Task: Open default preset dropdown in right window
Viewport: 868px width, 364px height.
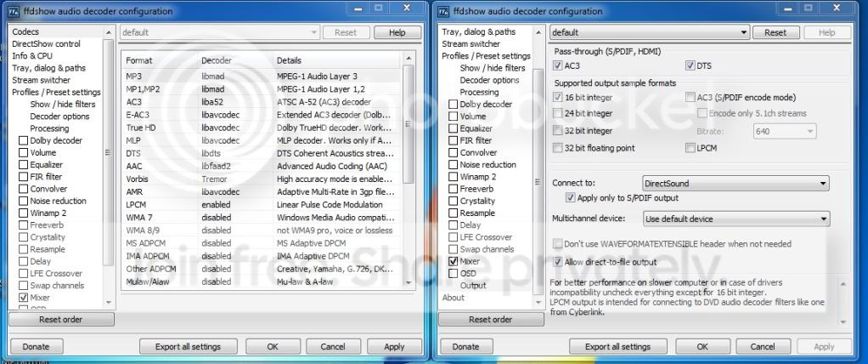Action: point(650,32)
